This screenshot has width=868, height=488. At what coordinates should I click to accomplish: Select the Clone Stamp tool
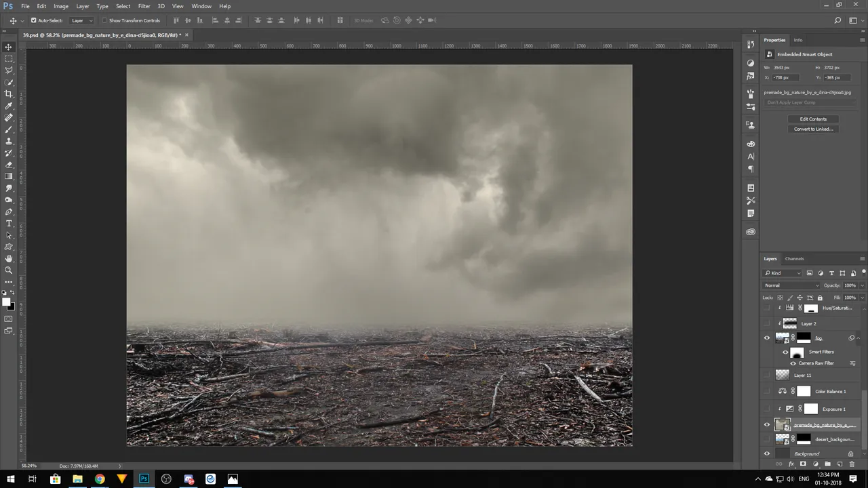(x=9, y=141)
